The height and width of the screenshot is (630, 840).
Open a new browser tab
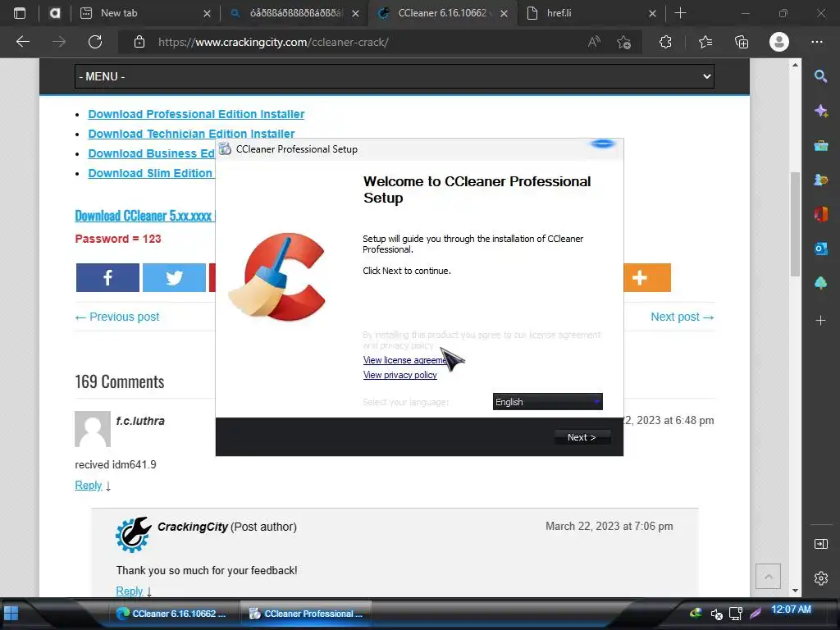680,13
